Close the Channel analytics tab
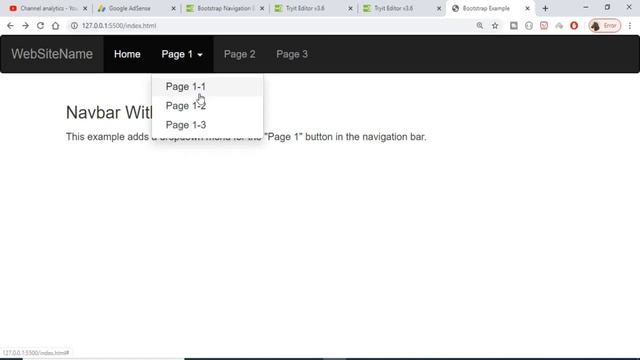The width and height of the screenshot is (640, 360). [85, 8]
